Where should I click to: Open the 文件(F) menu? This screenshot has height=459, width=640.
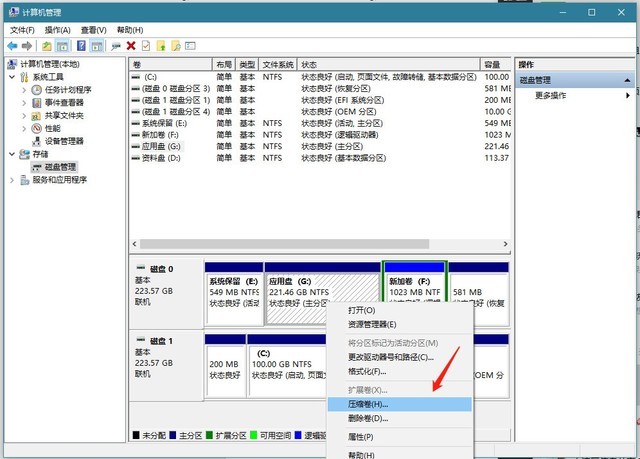[x=22, y=30]
